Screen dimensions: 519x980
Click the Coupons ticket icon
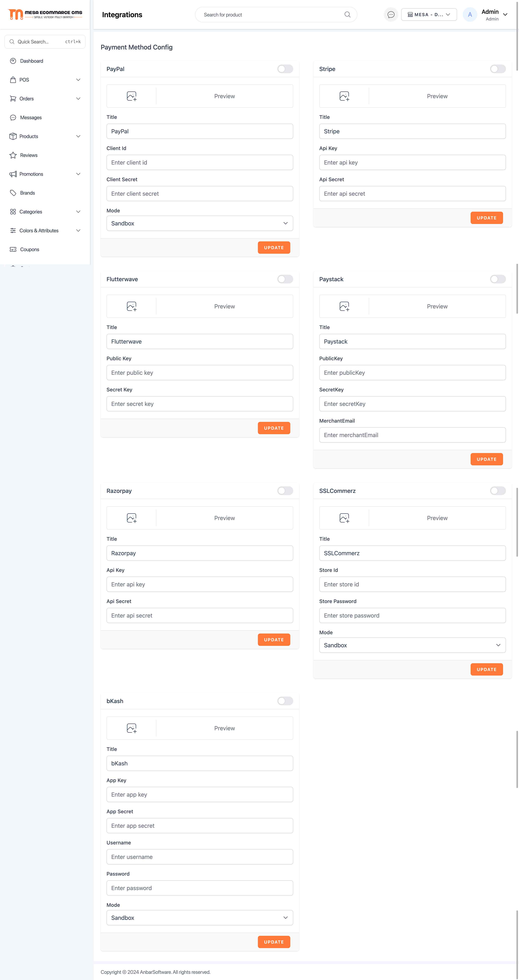[x=13, y=250]
